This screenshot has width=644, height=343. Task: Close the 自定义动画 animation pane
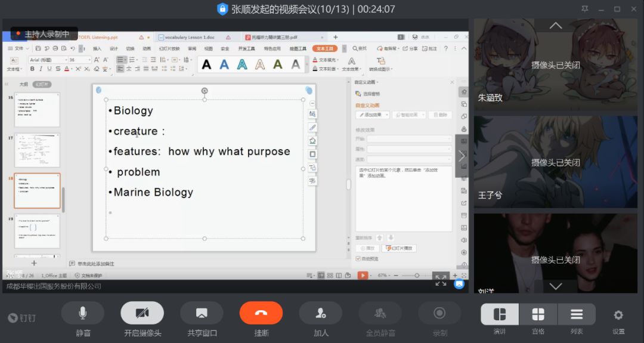(452, 82)
